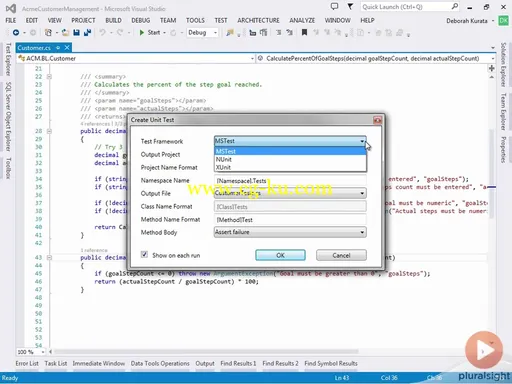Screen dimensions: 512x384
Task: Toggle bookmark with the bookmark icon
Action: tap(304, 33)
